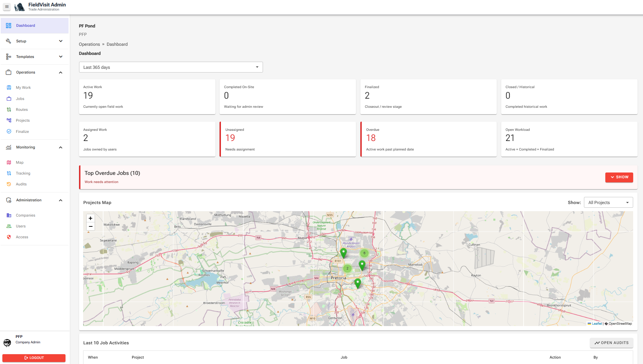The width and height of the screenshot is (643, 364).
Task: Click the Leaflet attribution link
Action: (597, 323)
